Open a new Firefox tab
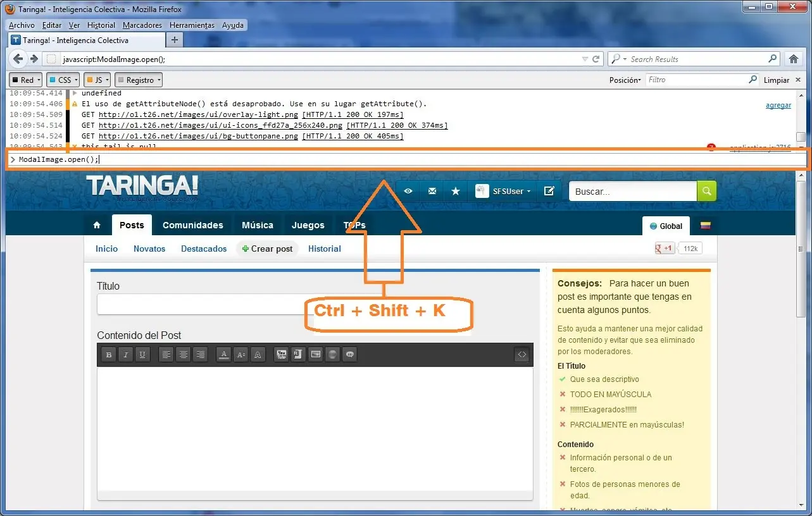 click(x=175, y=40)
